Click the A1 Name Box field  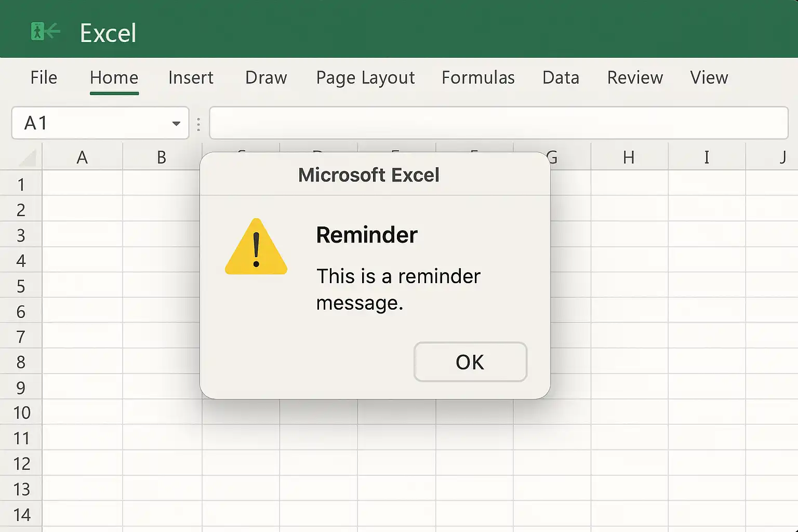(88, 123)
